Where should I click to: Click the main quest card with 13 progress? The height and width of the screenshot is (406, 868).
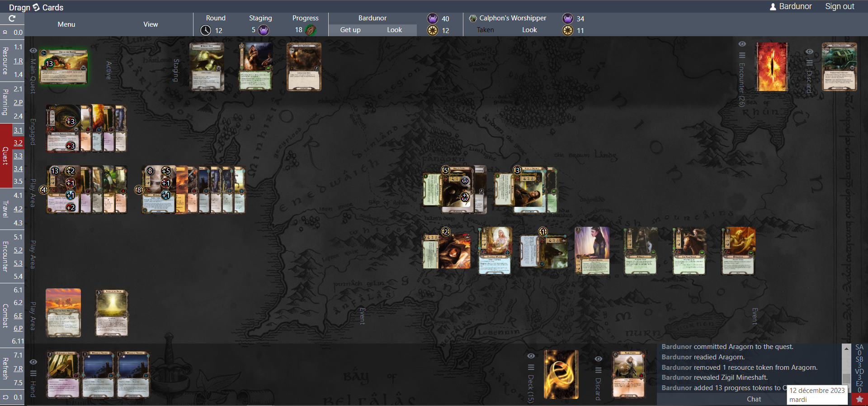click(x=63, y=67)
